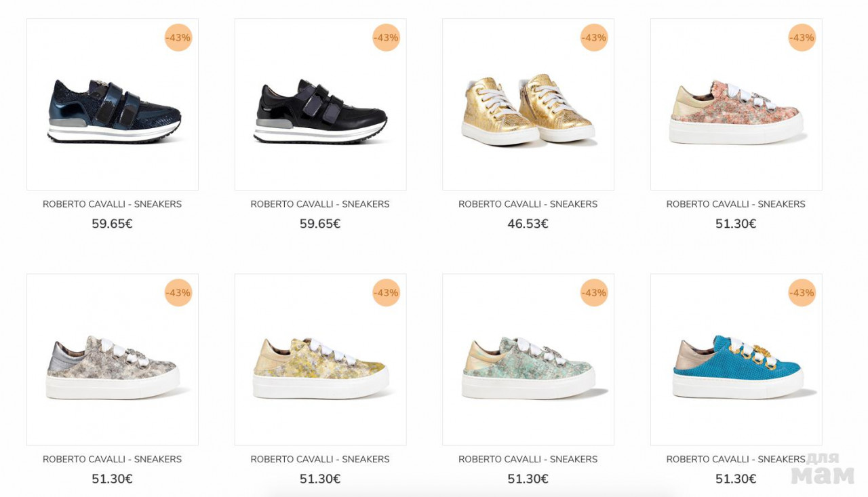Click the -43% badge on turquoise sneaker
Viewport: 868px width, 497px height.
point(802,293)
